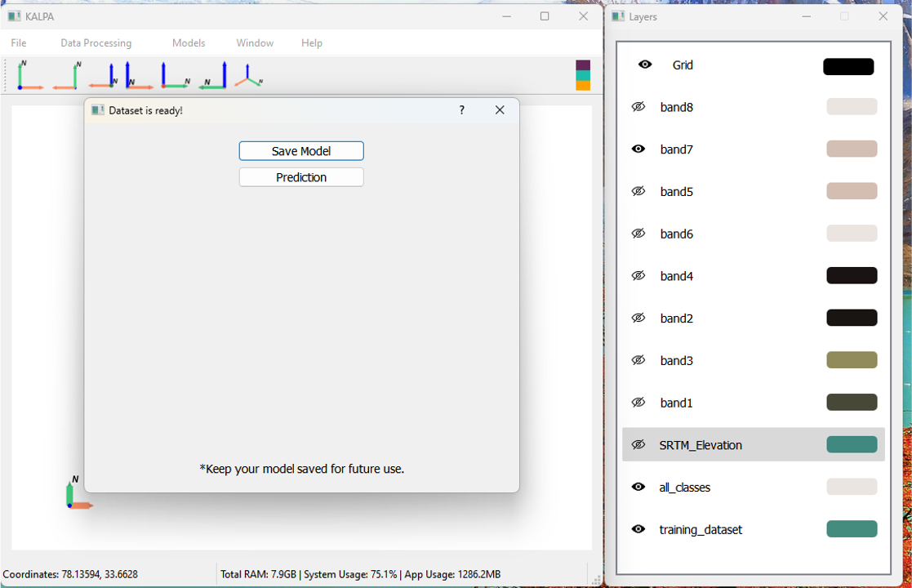Select the band1 layer name
The image size is (912, 588).
pos(676,403)
